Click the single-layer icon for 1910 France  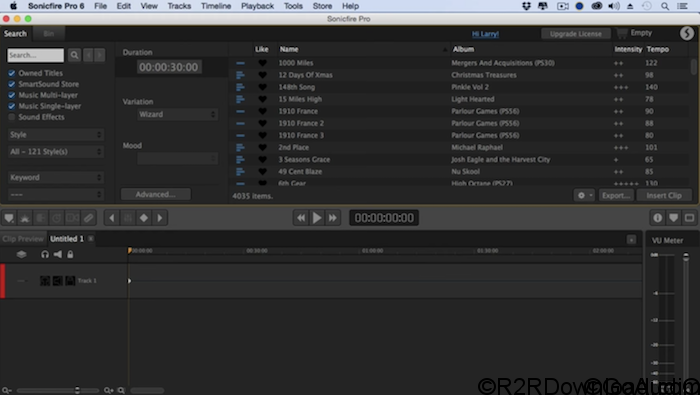pyautogui.click(x=240, y=111)
